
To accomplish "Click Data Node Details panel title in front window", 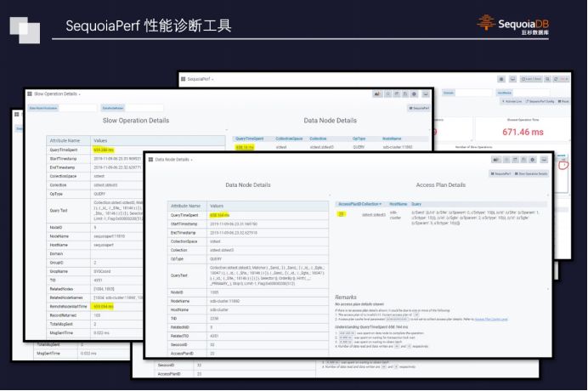I will click(x=248, y=185).
